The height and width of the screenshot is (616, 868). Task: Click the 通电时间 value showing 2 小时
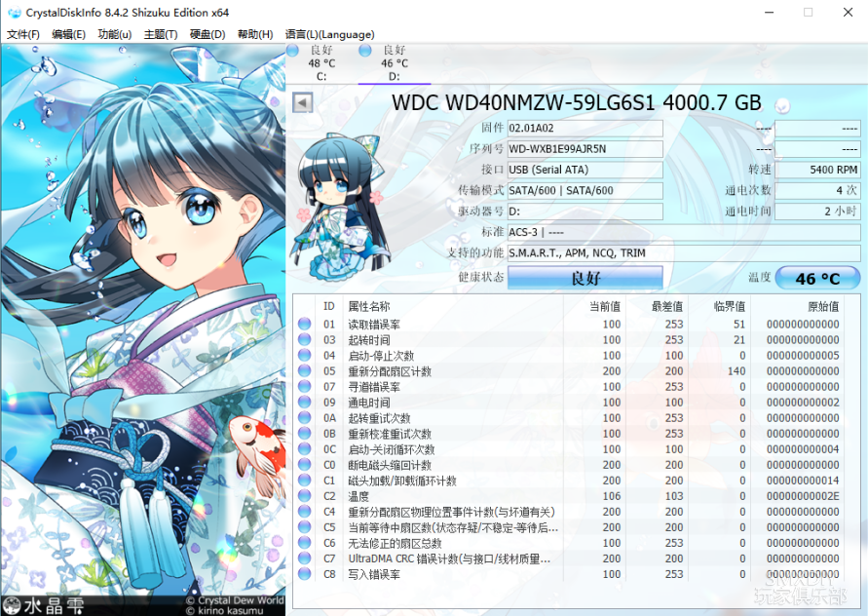[x=817, y=212]
